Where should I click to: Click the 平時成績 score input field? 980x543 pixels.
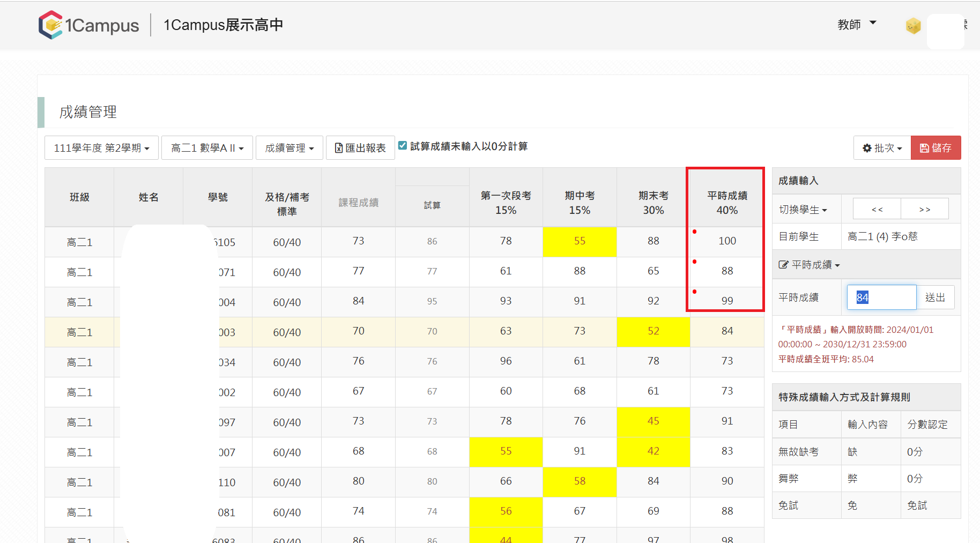tap(881, 297)
